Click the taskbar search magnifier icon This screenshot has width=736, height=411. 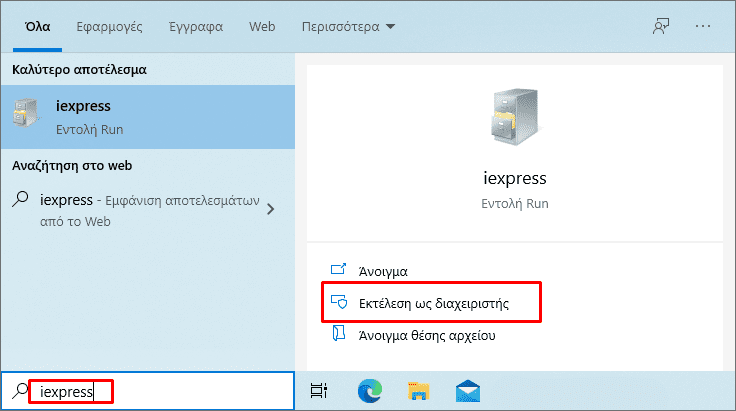coord(20,390)
